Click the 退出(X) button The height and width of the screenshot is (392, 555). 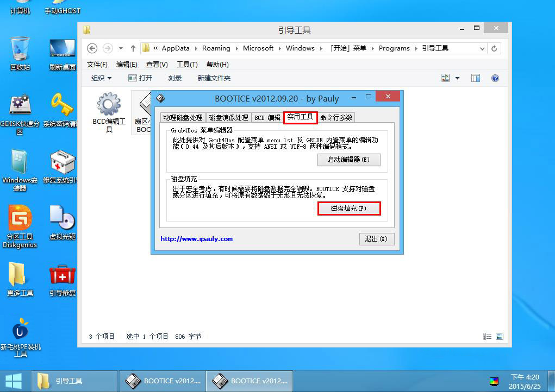pyautogui.click(x=376, y=239)
